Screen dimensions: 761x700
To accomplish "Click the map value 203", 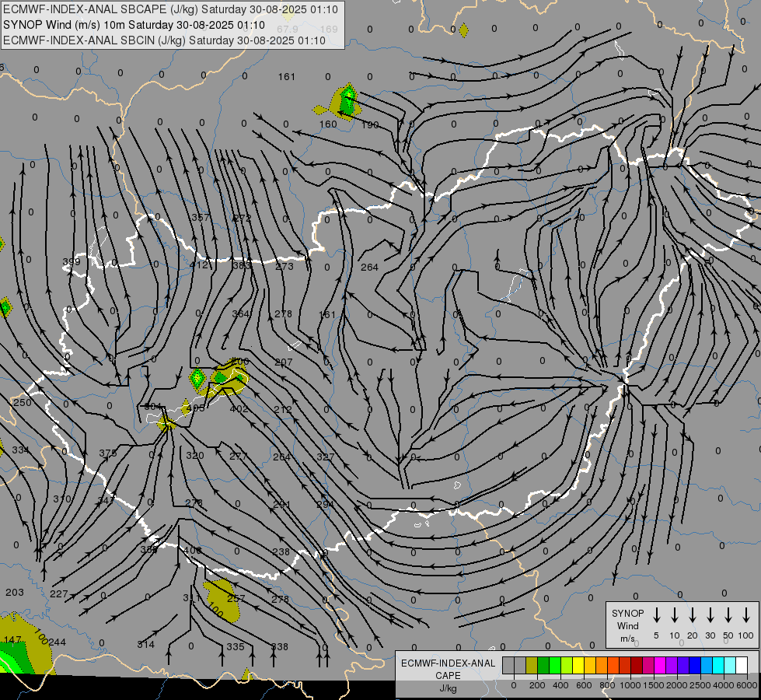I will click(15, 592).
